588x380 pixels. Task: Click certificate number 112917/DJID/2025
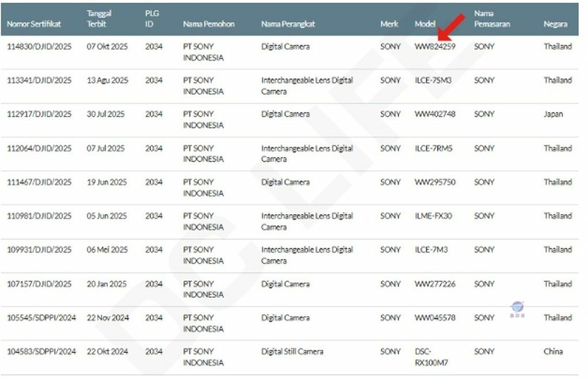39,114
